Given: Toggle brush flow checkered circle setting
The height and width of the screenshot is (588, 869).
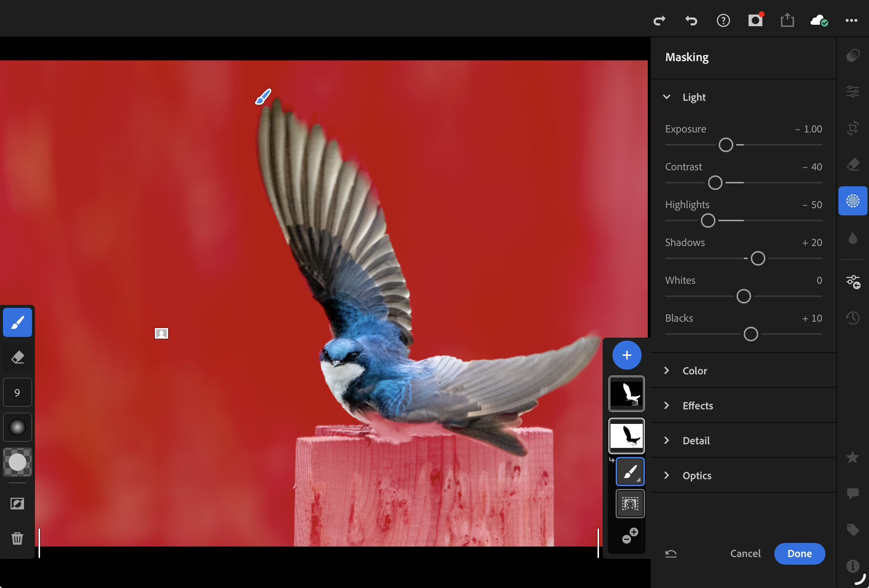Looking at the screenshot, I should pos(17,462).
